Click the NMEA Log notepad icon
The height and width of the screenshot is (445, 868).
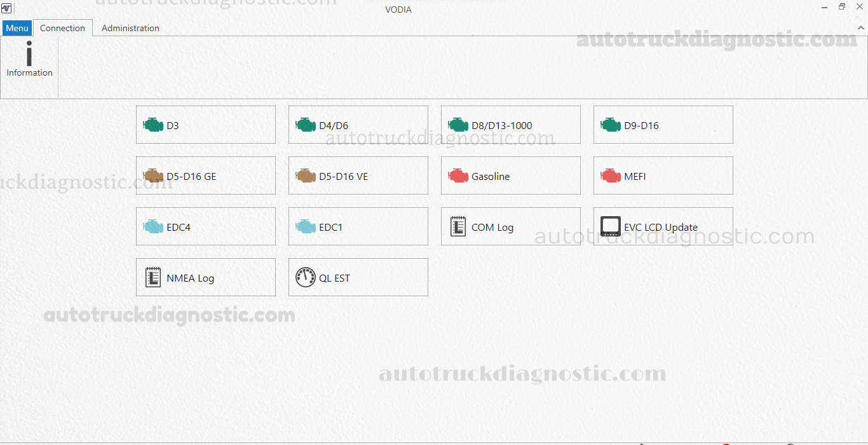pos(153,277)
